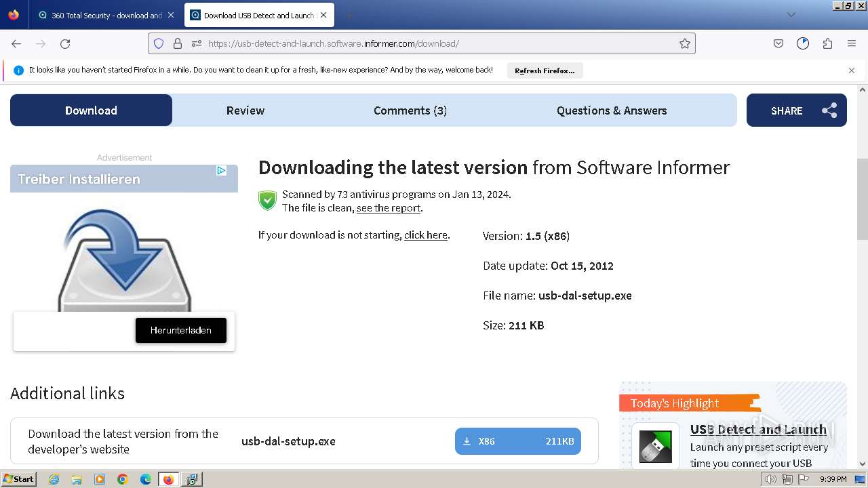Reload the current page
Image resolution: width=868 pixels, height=488 pixels.
(x=65, y=43)
